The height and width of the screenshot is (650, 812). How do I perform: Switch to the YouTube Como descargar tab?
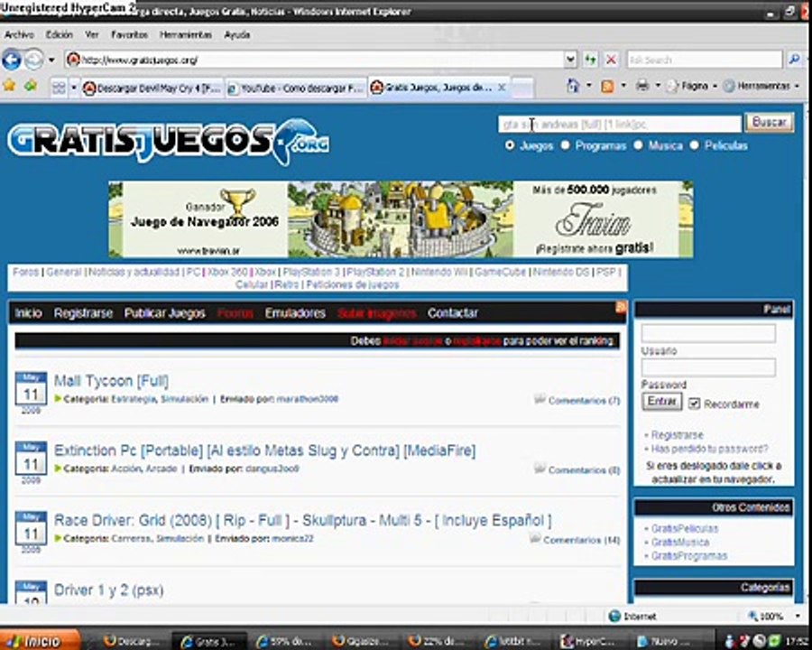coord(296,88)
